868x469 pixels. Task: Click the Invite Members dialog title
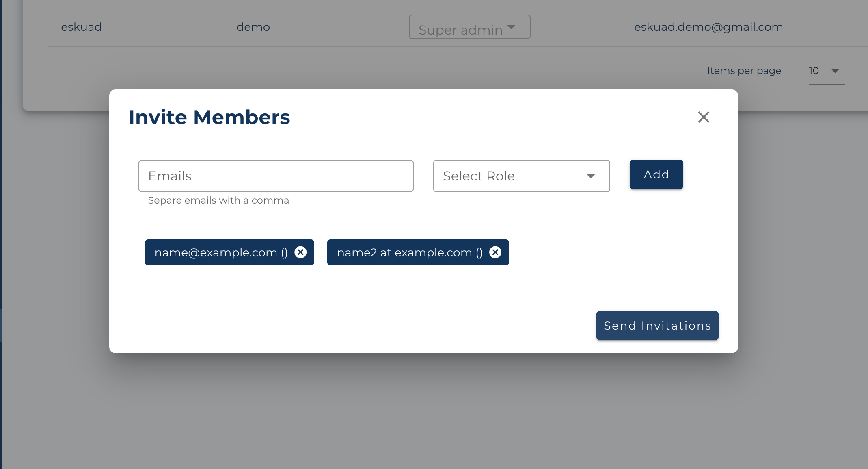pos(209,117)
